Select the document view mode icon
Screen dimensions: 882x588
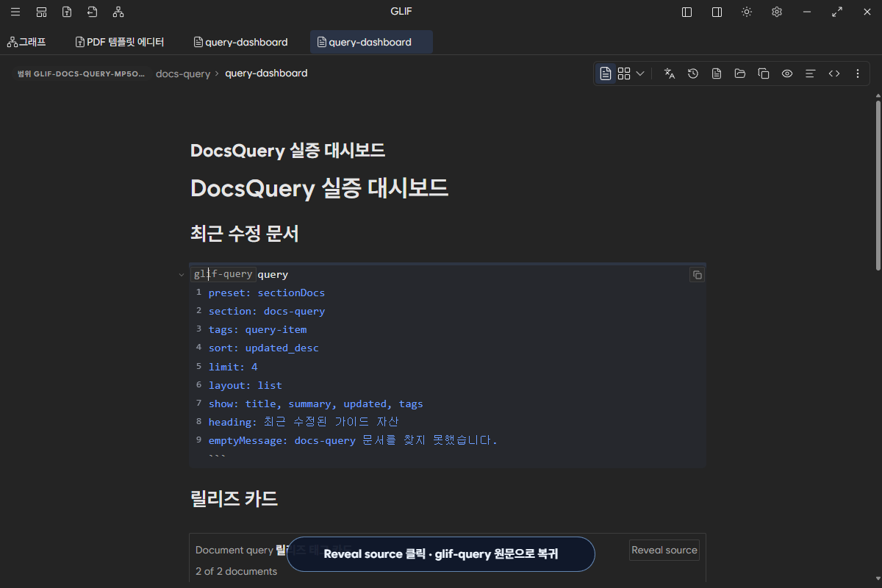(606, 73)
